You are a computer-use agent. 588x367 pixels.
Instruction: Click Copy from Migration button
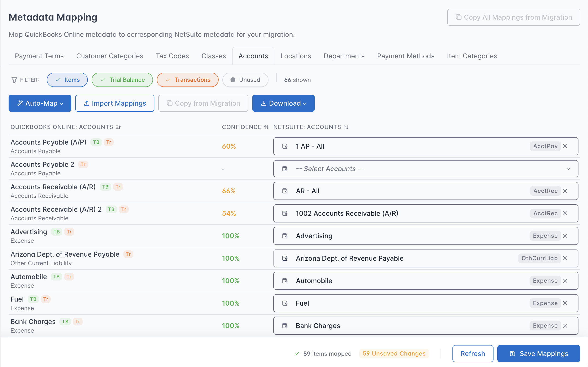(203, 103)
